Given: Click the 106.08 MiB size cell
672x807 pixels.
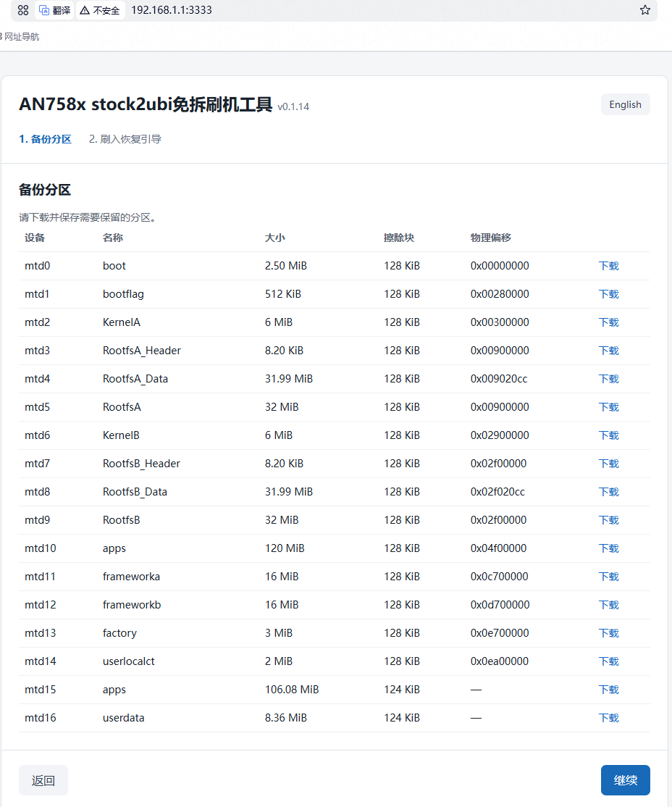Looking at the screenshot, I should click(x=292, y=690).
